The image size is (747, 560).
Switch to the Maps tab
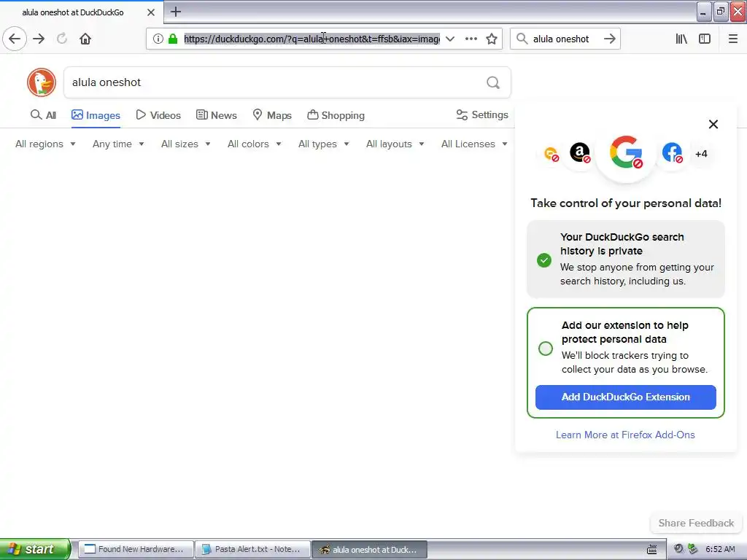point(272,115)
